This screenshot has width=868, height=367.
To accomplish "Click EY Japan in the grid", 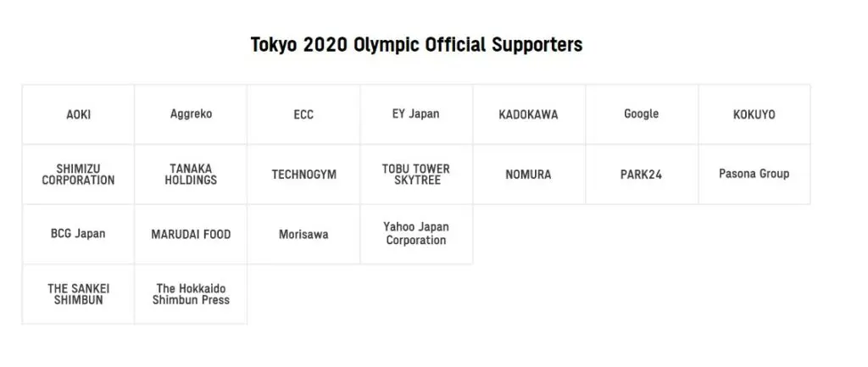I will tap(416, 114).
